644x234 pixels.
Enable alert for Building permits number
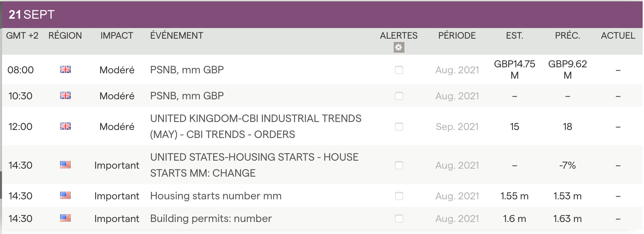click(399, 219)
